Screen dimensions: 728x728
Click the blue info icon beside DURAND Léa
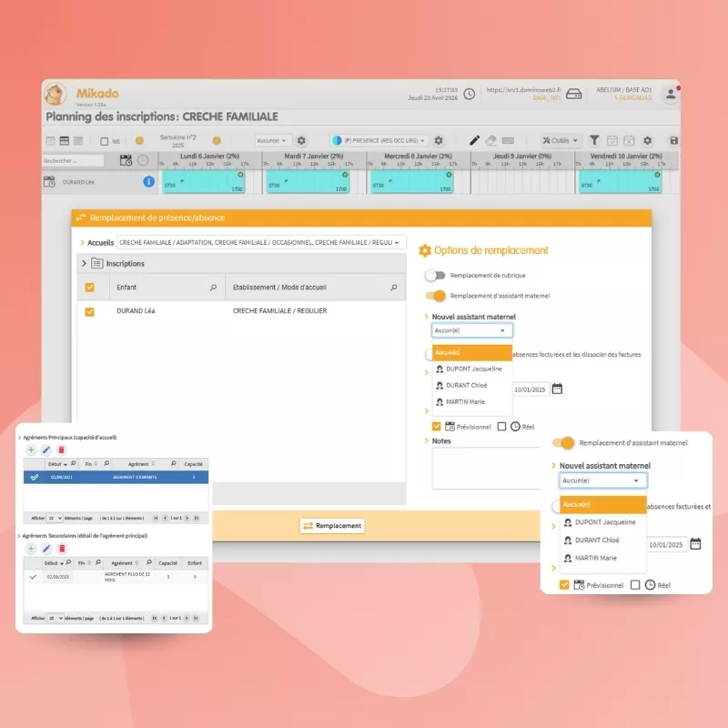tap(148, 182)
